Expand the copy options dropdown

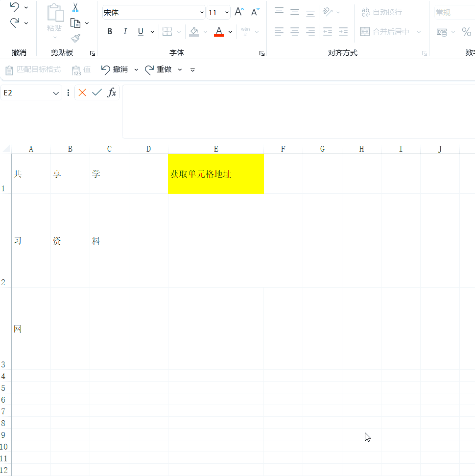click(87, 23)
